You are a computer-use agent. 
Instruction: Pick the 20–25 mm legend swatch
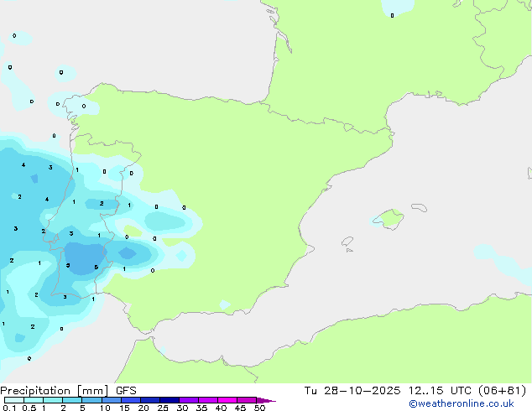[x=149, y=400]
